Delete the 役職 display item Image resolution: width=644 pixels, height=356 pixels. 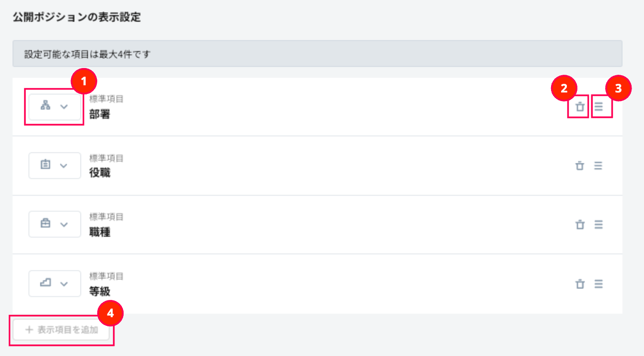click(580, 166)
